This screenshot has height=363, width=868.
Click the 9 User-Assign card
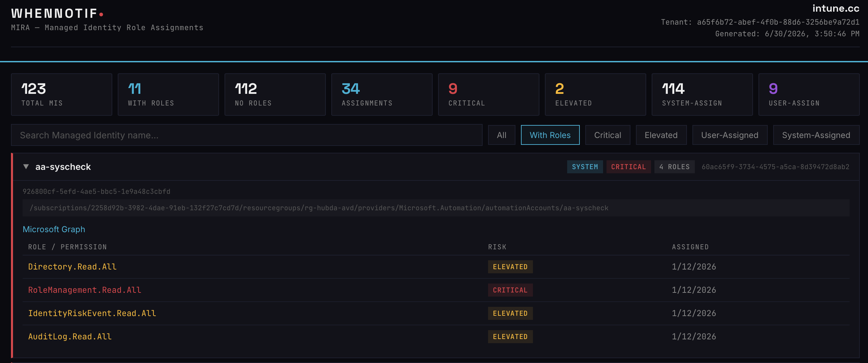(809, 95)
